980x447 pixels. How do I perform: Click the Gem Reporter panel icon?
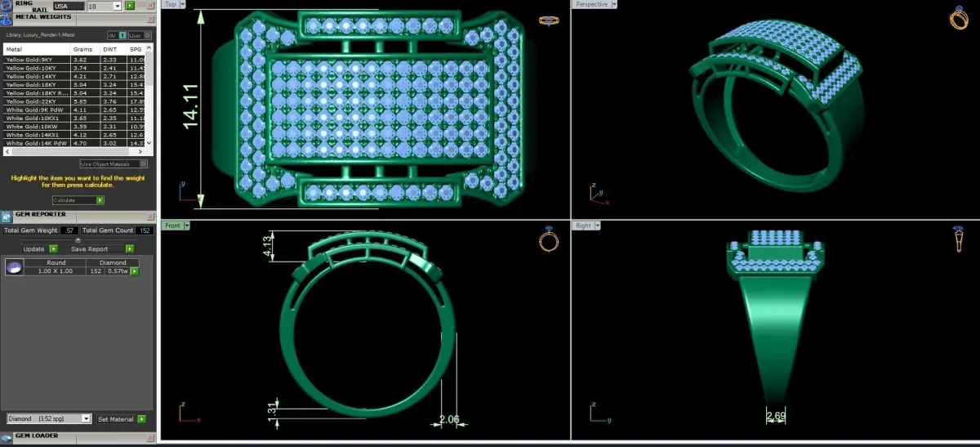click(x=7, y=217)
